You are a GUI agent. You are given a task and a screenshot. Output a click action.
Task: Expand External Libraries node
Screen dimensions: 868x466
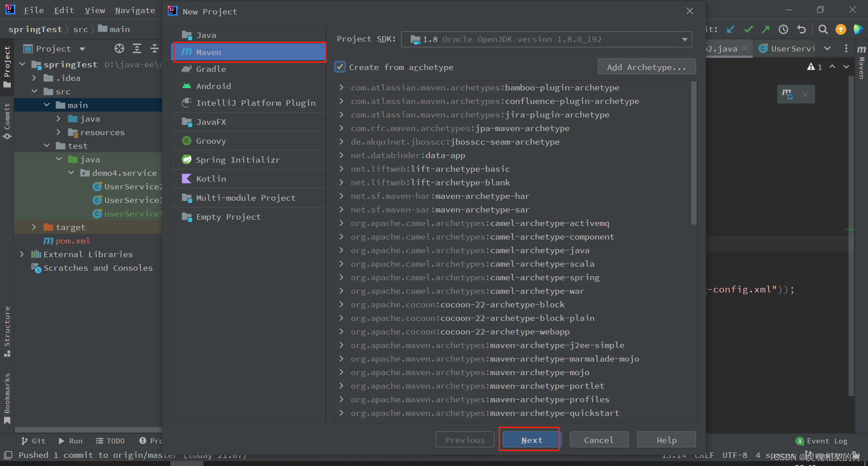coord(22,254)
